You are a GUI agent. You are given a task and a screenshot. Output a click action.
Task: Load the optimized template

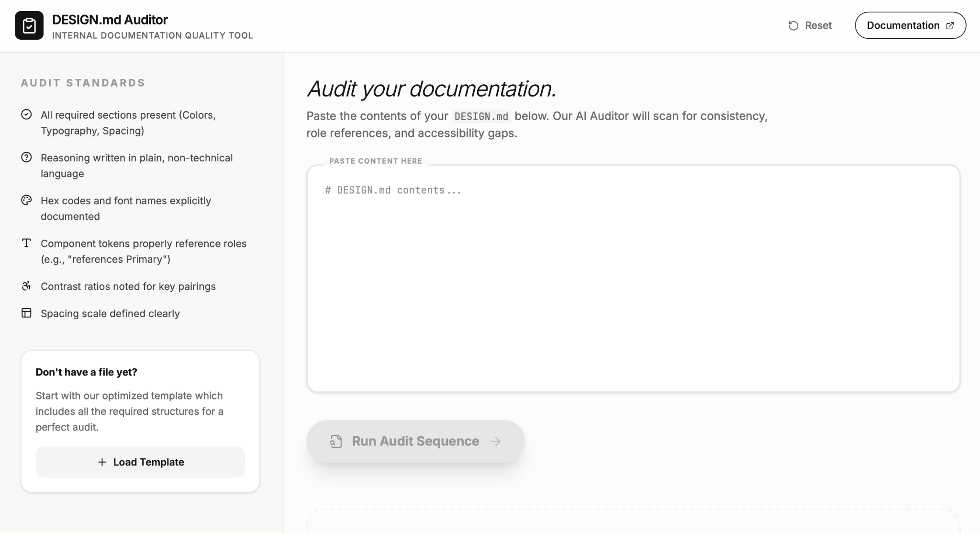pyautogui.click(x=140, y=462)
